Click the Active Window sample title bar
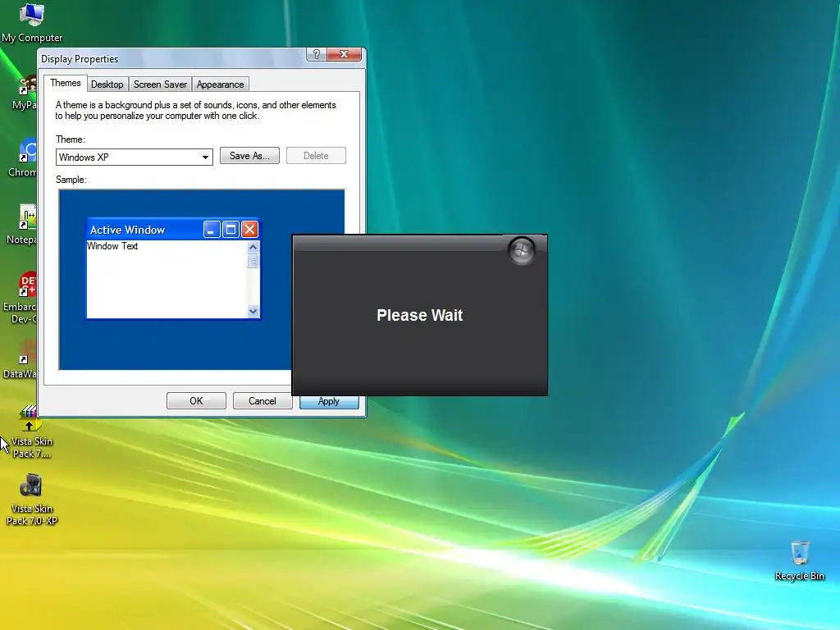 point(173,230)
